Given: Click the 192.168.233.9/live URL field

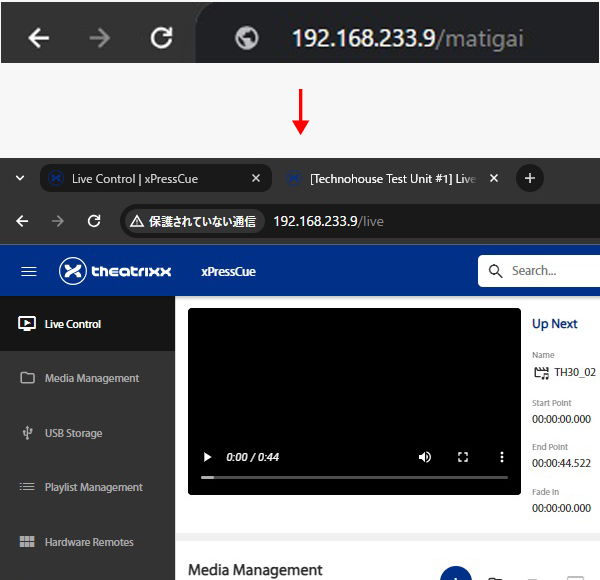Looking at the screenshot, I should pyautogui.click(x=328, y=221).
